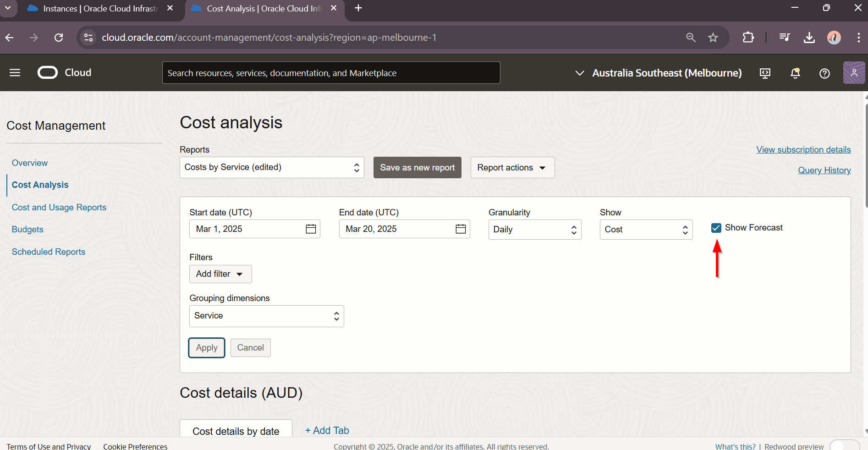Go to Budgets in Cost Management sidebar

[x=27, y=230]
